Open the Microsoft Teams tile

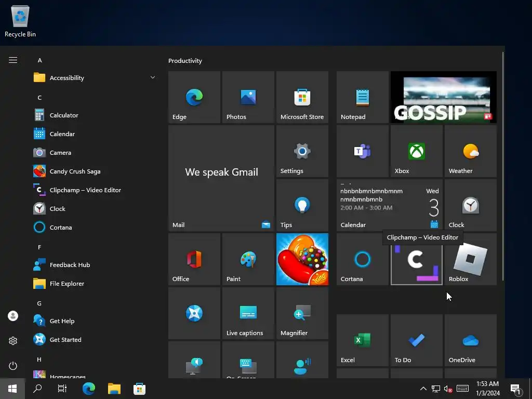(x=362, y=151)
